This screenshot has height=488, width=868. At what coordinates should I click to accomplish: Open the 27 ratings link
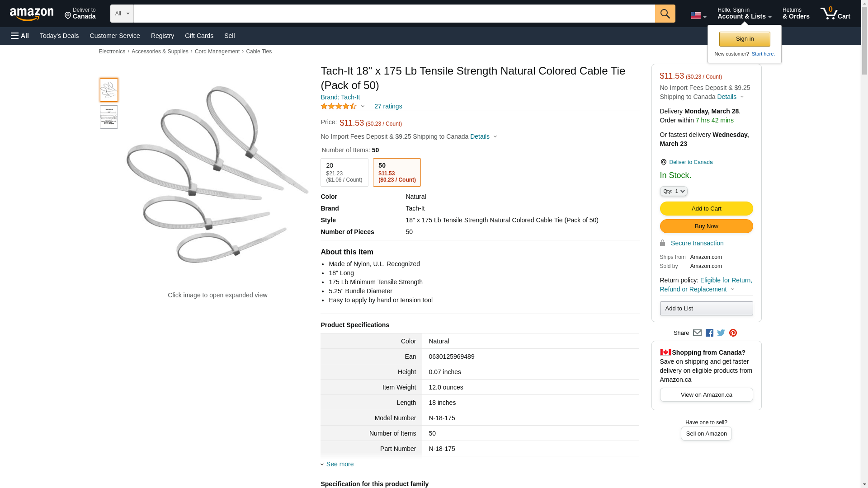388,107
